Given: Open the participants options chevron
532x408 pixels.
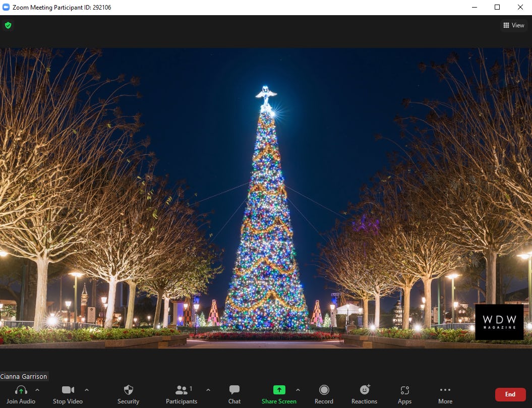Looking at the screenshot, I should [x=208, y=389].
